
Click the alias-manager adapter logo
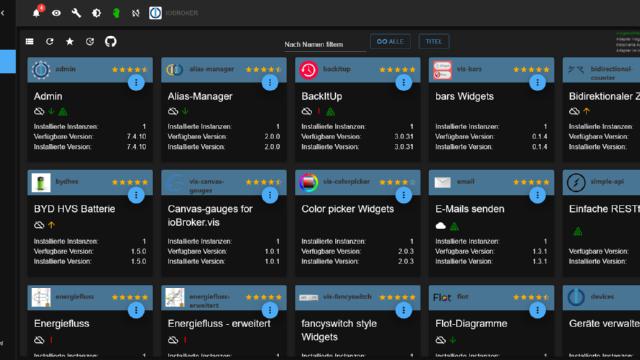coord(174,70)
